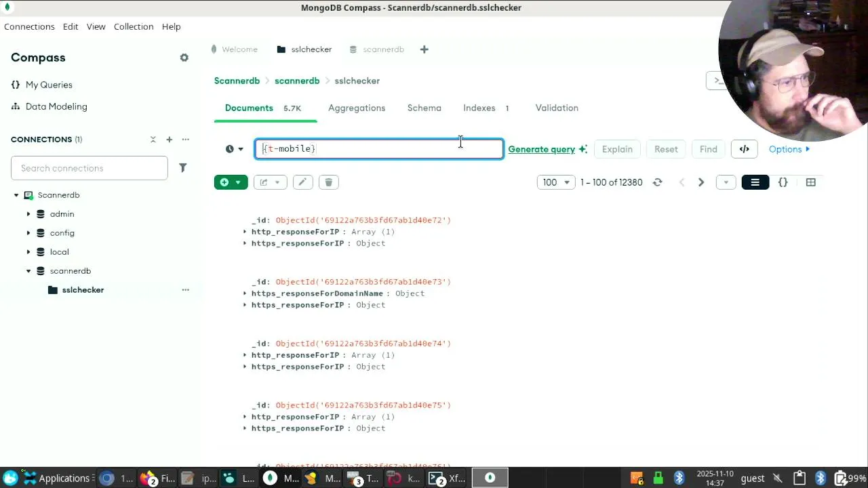Viewport: 868px width, 488px height.
Task: Open the connections options ellipsis menu
Action: pos(185,140)
